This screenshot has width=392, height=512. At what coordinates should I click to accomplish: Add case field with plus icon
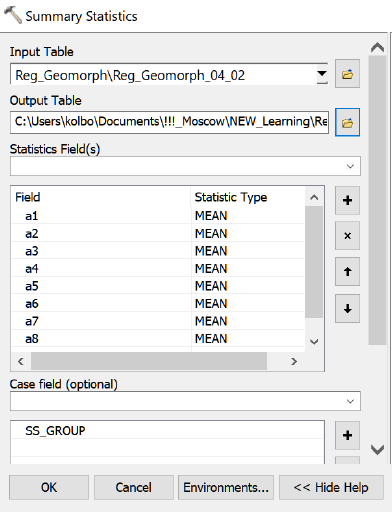point(347,435)
